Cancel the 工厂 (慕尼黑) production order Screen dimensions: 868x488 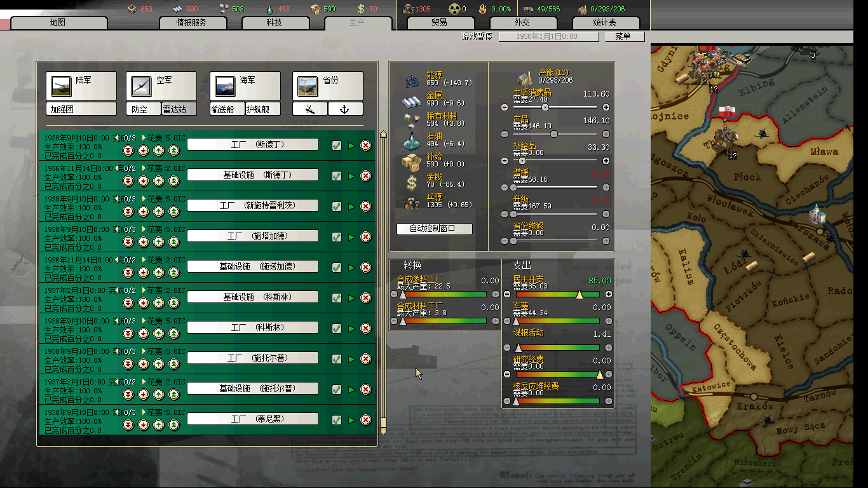click(x=366, y=420)
